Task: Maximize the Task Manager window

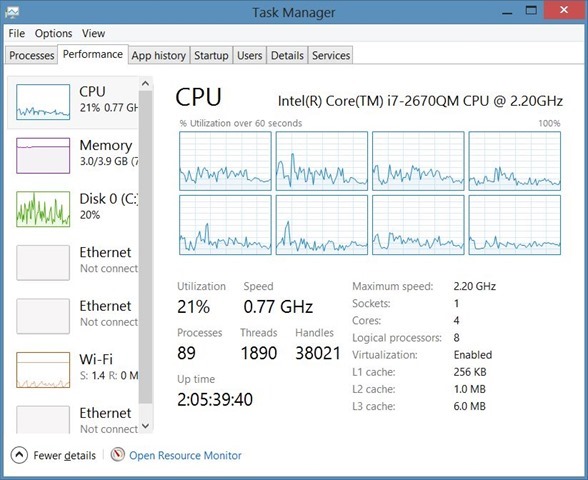Action: (531, 10)
